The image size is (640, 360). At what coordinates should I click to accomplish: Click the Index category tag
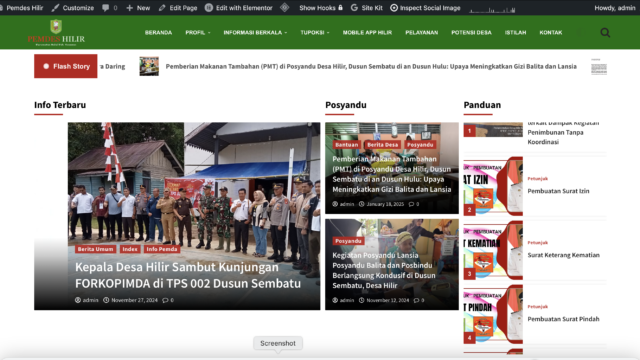pyautogui.click(x=130, y=249)
